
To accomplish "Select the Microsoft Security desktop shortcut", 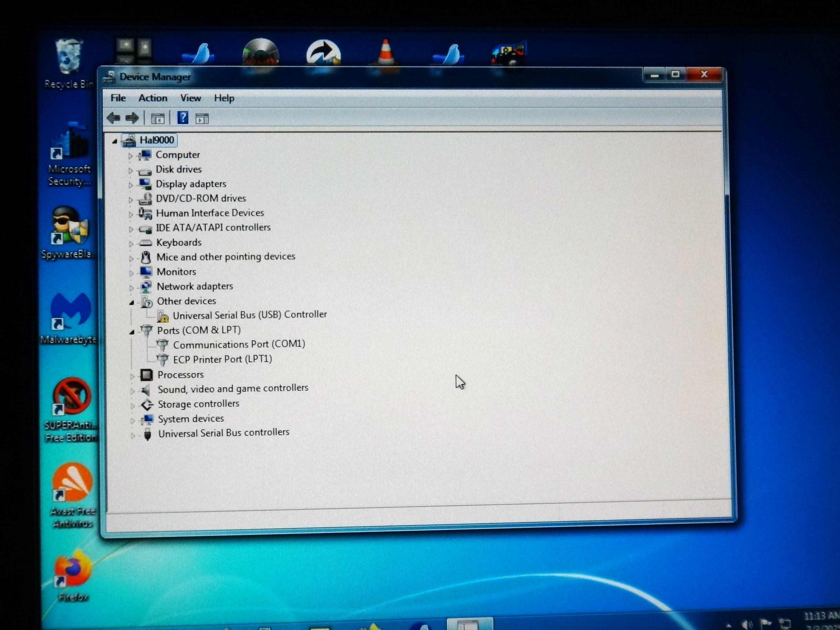I will (69, 154).
